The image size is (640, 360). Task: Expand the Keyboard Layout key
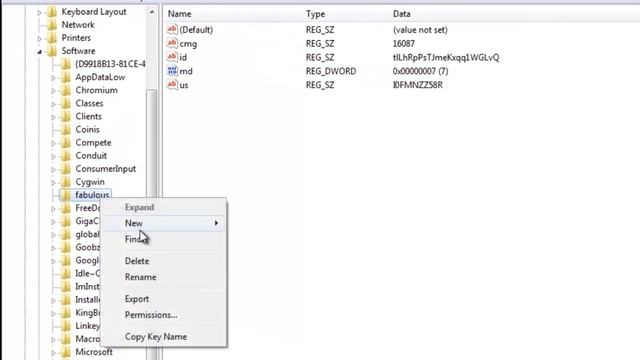click(40, 13)
